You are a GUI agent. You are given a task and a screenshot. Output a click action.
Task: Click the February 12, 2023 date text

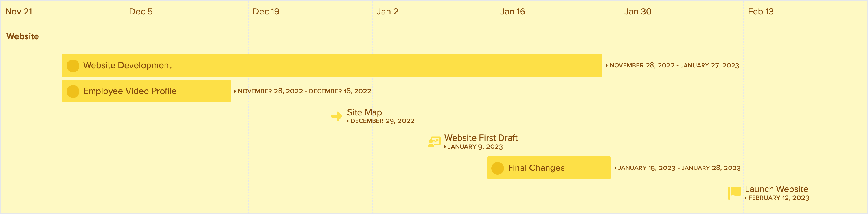(778, 198)
